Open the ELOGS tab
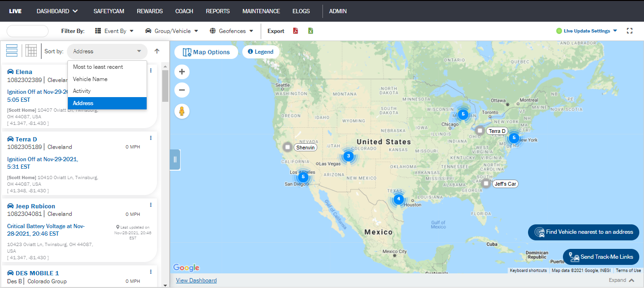 click(302, 11)
